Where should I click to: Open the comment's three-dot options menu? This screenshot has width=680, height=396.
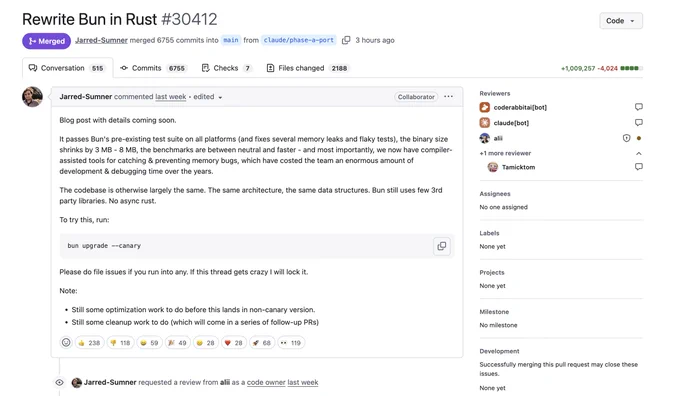[448, 96]
